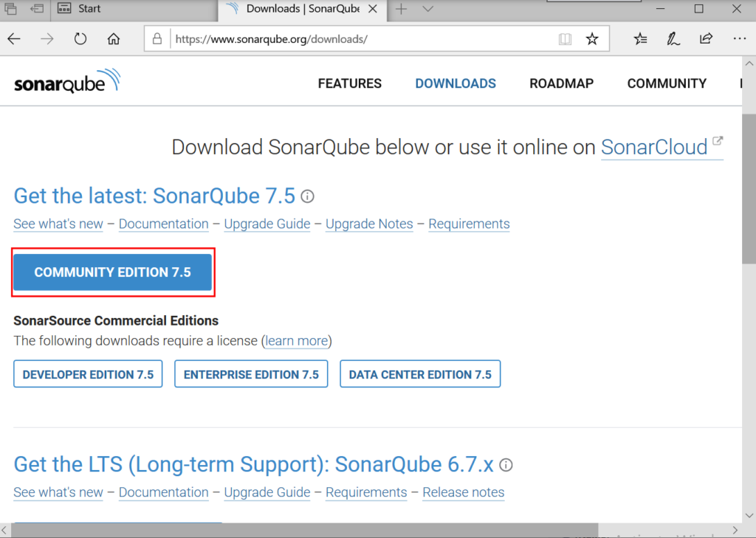Open browser settings and more menu

pos(739,38)
